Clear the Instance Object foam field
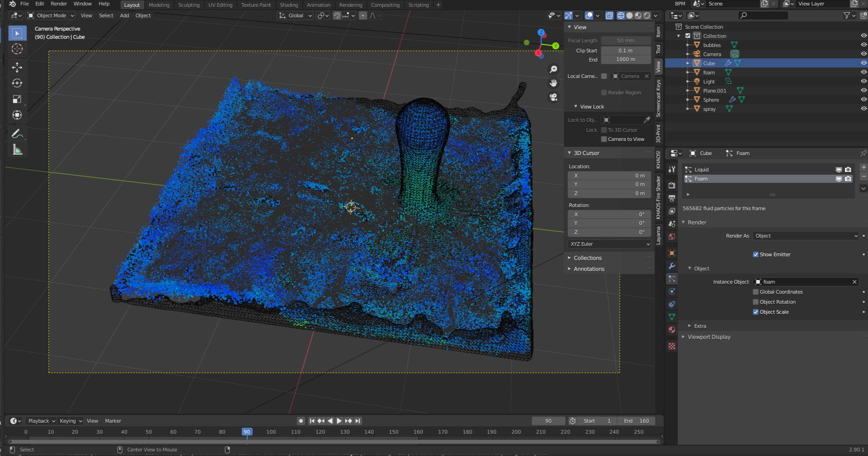 [855, 282]
